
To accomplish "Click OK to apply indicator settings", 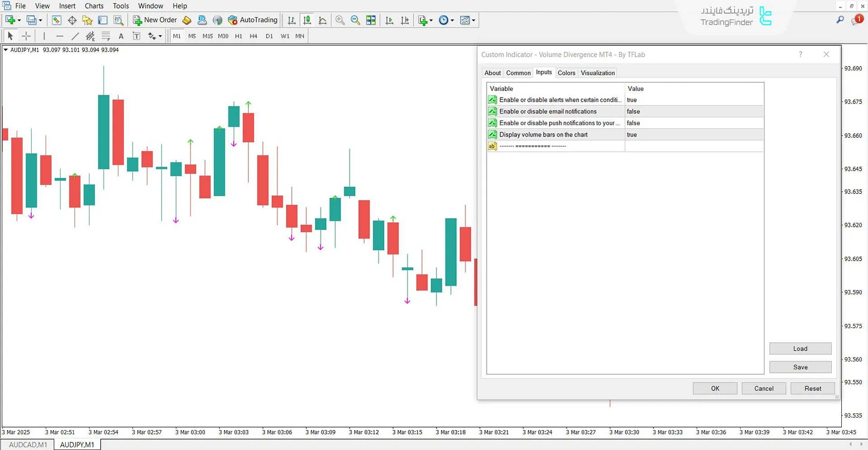I will coord(715,388).
